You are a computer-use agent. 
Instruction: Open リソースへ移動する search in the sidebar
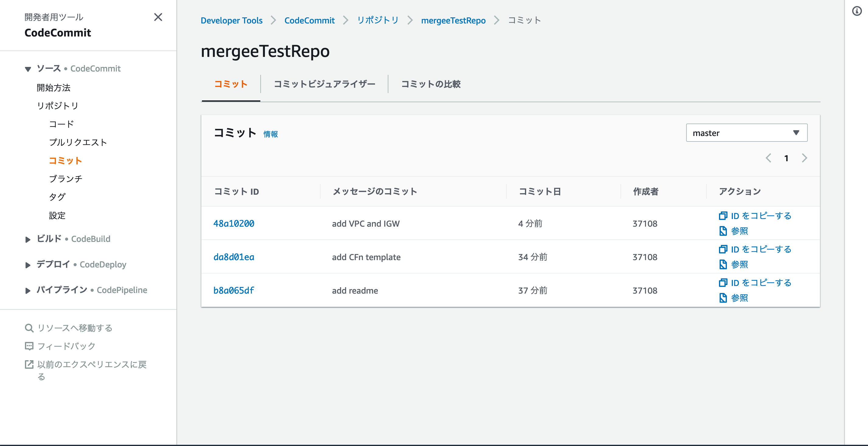coord(75,328)
